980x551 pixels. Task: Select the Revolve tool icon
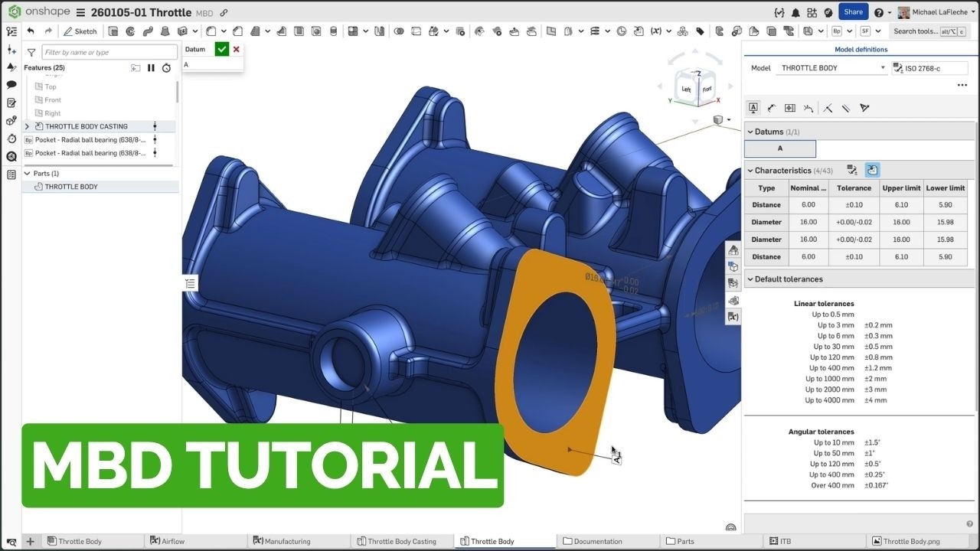[130, 31]
